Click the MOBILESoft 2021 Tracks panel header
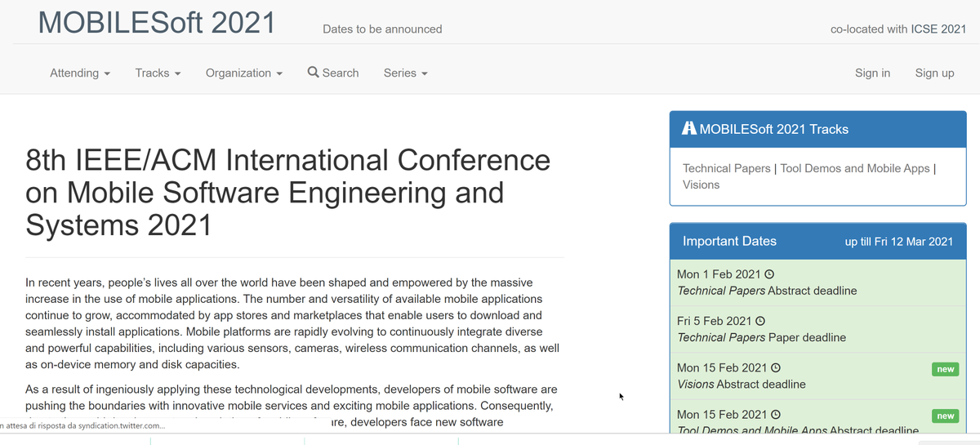This screenshot has height=445, width=980. point(817,129)
